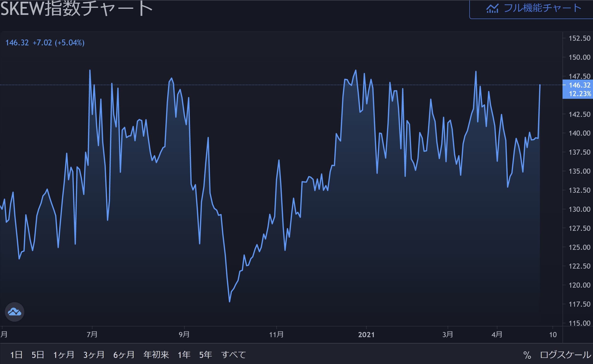Click the TradingView cloud logo icon

point(14,312)
